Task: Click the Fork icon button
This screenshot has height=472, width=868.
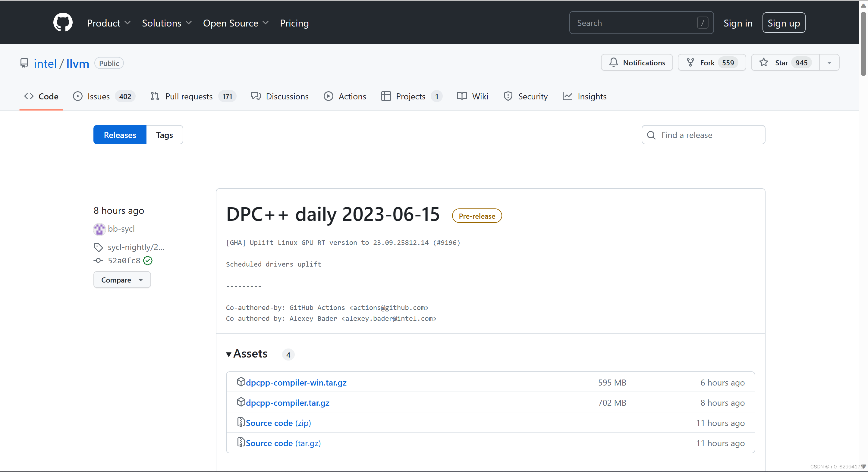Action: pos(690,63)
